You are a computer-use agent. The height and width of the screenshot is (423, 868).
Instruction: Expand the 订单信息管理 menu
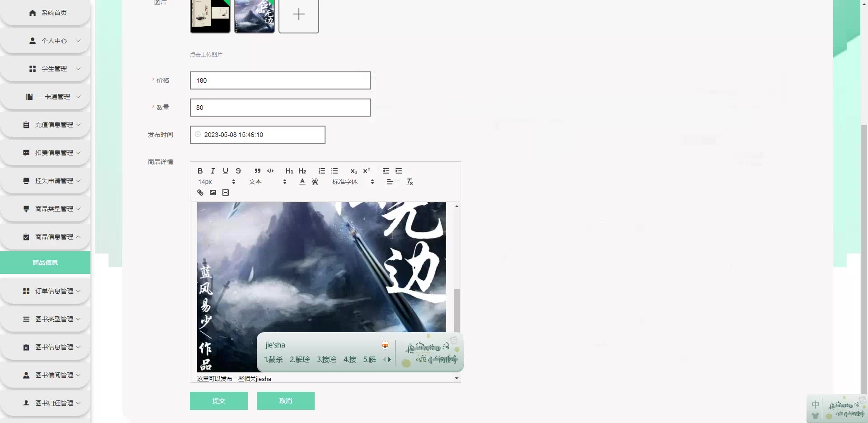pos(45,291)
